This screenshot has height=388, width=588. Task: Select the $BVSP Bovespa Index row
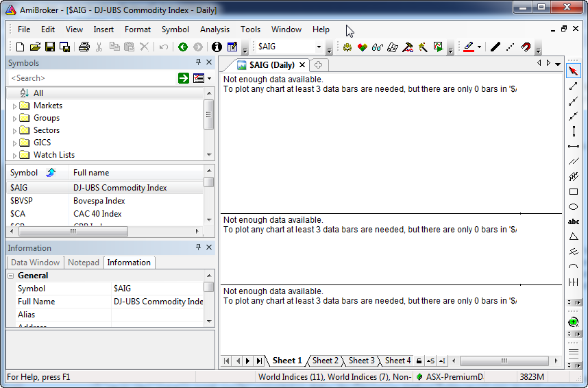(x=105, y=201)
